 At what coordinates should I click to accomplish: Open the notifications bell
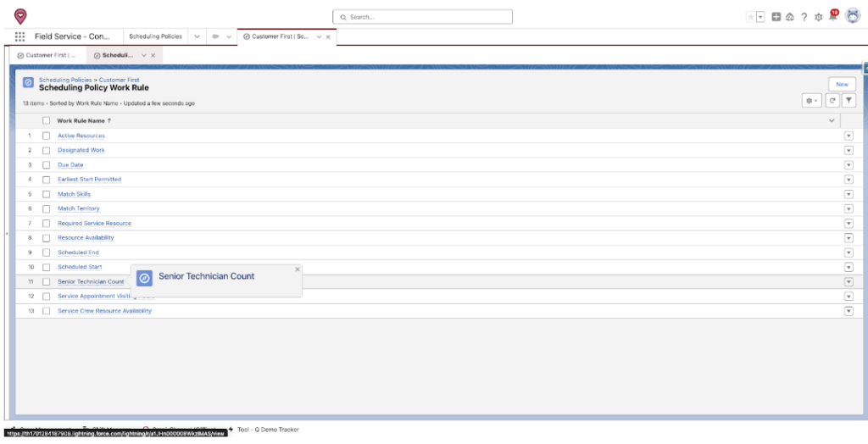832,17
